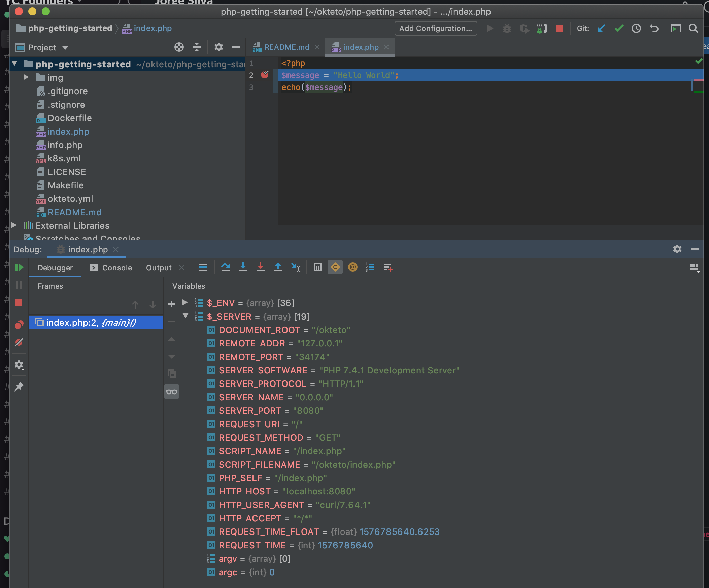The image size is (709, 588).
Task: Resume the debugger program execution
Action: (x=19, y=267)
